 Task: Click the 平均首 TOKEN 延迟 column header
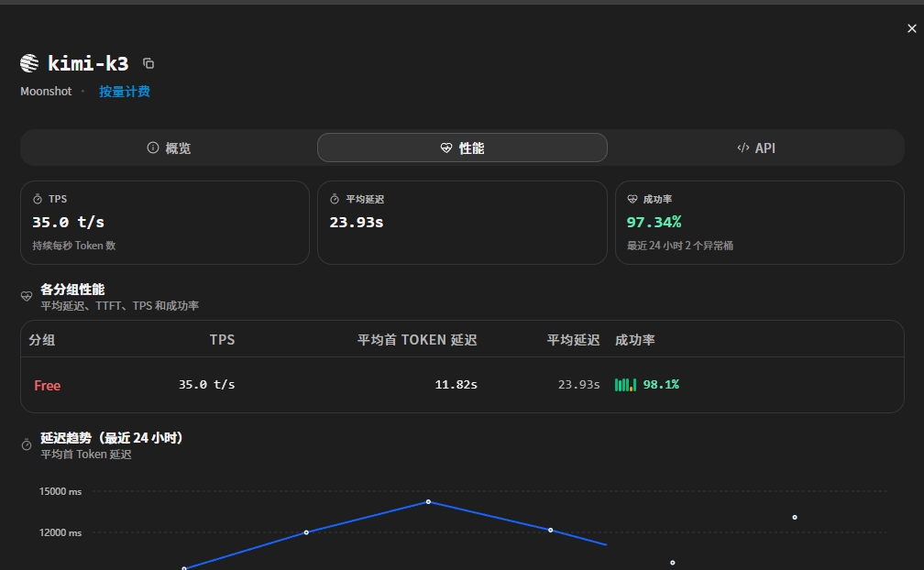pos(417,340)
